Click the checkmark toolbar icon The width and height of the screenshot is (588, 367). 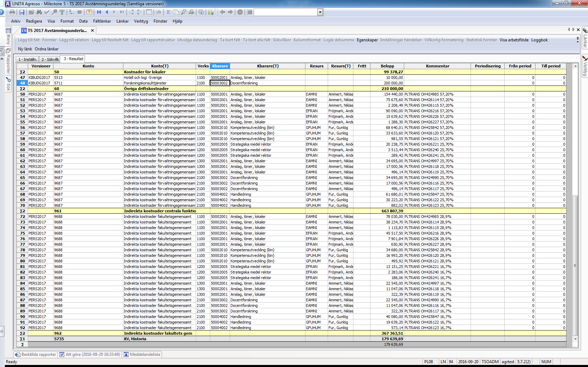coord(47,12)
